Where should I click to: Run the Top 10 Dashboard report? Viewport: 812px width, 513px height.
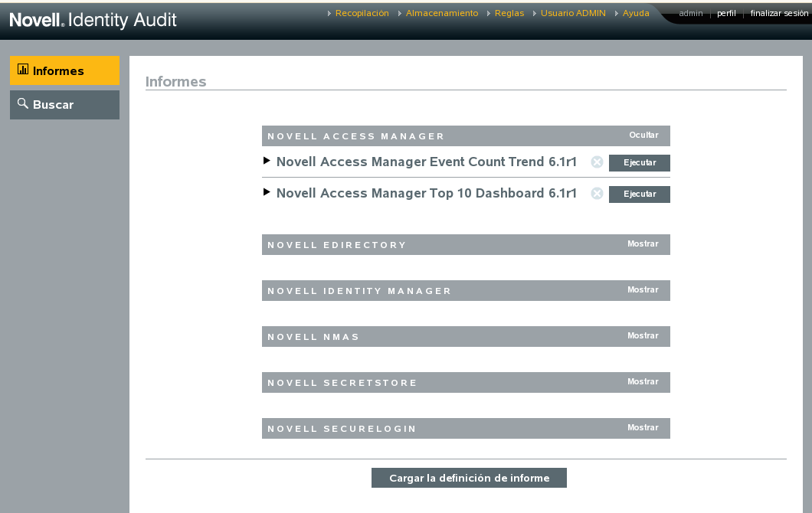(x=640, y=194)
